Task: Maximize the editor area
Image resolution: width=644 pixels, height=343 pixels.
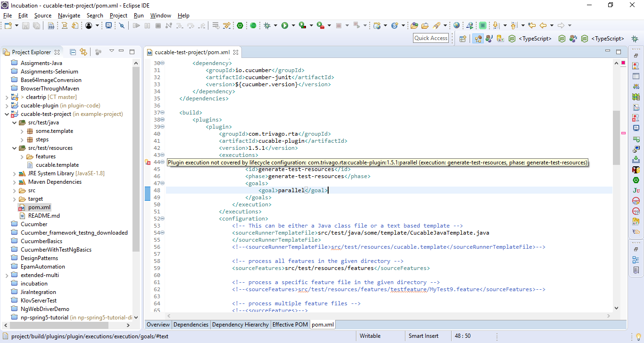Action: [619, 51]
